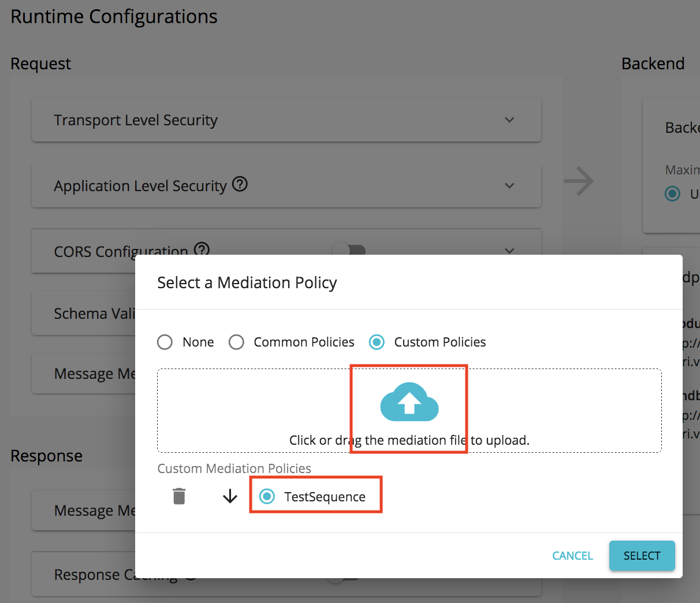Open Application Level Security help icon

click(240, 184)
